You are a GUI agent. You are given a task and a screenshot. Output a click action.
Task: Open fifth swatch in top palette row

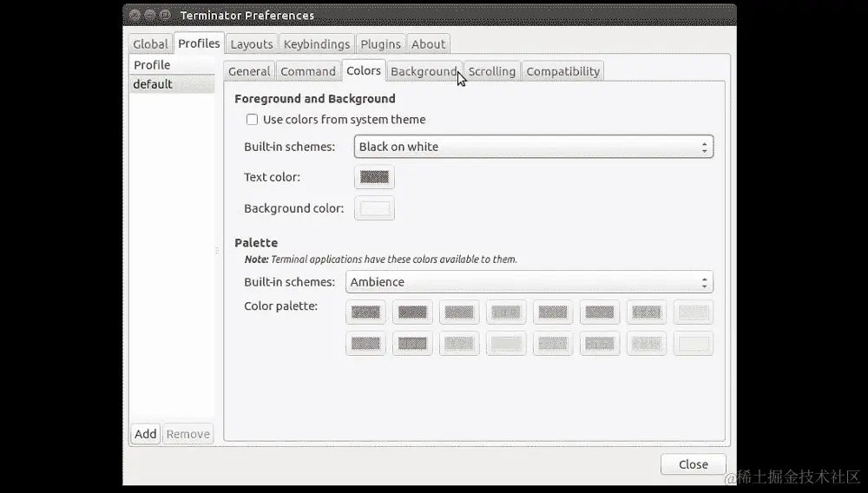point(552,312)
